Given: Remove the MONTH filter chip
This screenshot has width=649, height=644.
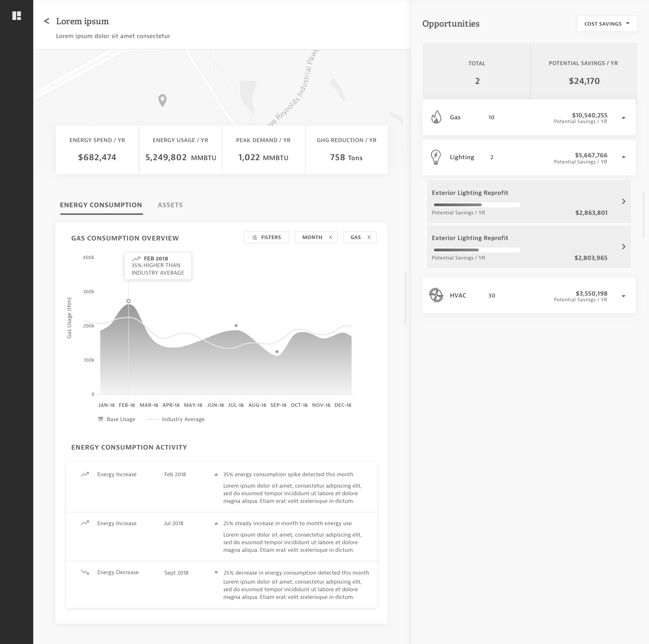Looking at the screenshot, I should [x=330, y=238].
